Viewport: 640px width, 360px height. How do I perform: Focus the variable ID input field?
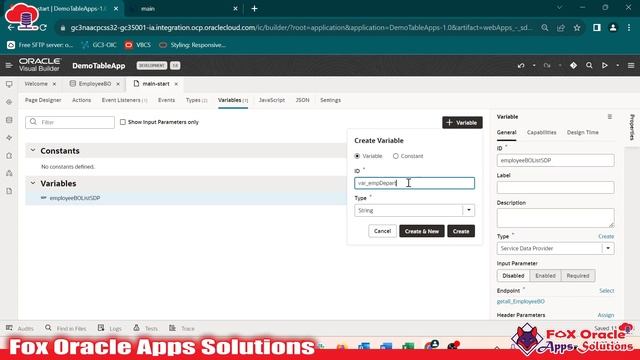coord(414,183)
